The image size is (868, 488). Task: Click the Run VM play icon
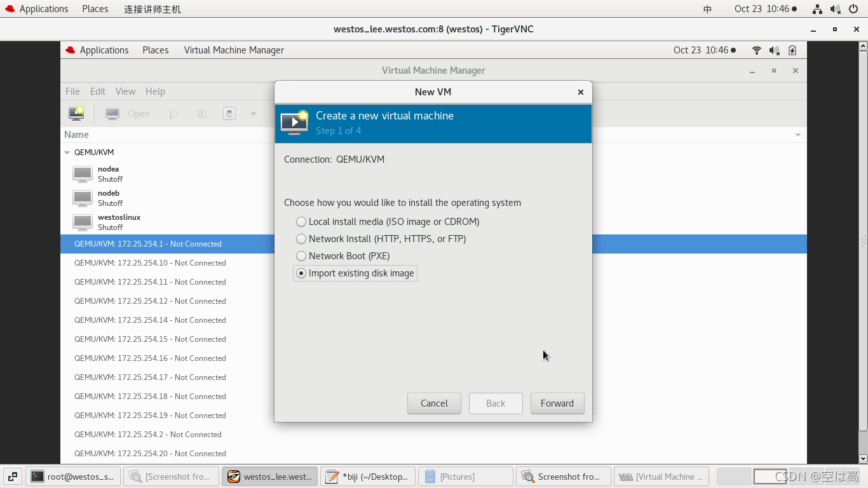[x=174, y=114]
